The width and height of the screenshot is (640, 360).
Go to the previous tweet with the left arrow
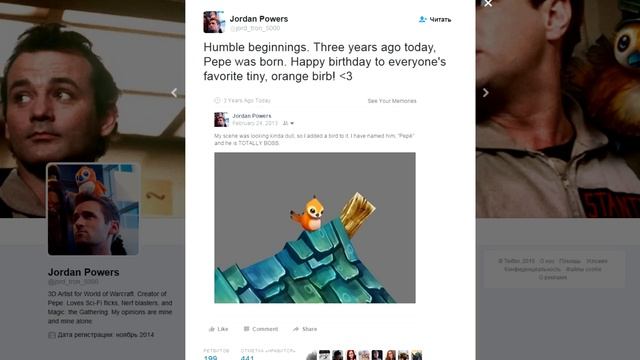tap(174, 93)
